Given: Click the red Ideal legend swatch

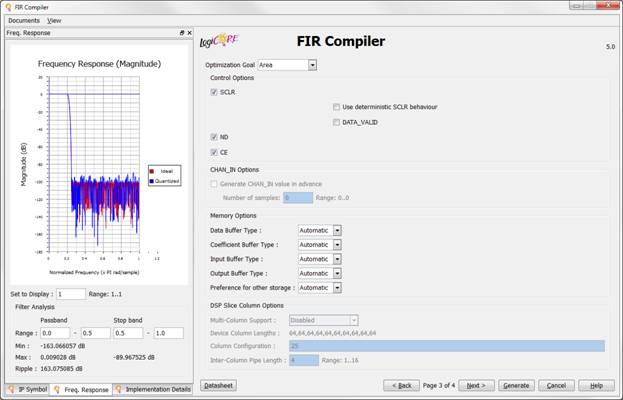Looking at the screenshot, I should pyautogui.click(x=152, y=171).
